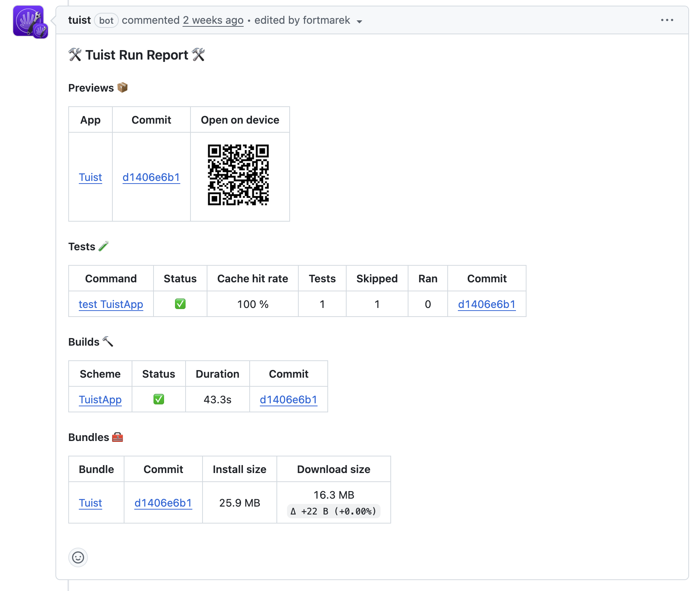Open the Tuist app preview link

click(x=90, y=177)
